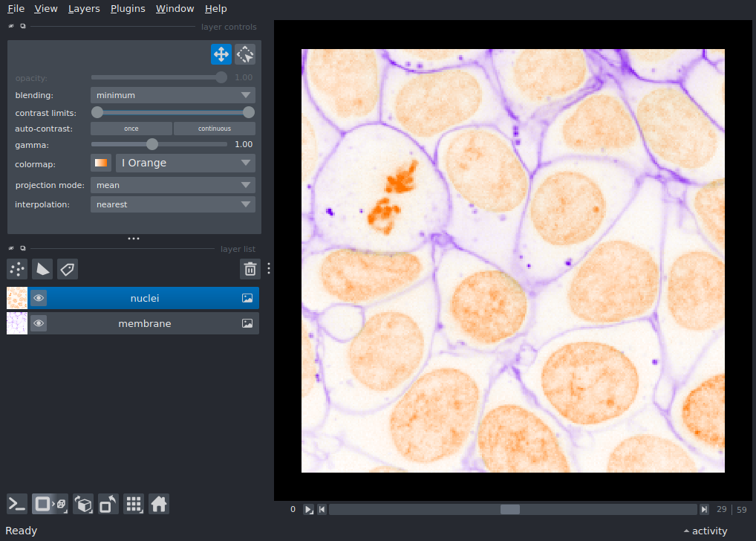This screenshot has width=756, height=541.
Task: Select the transform layer tool
Action: (245, 54)
